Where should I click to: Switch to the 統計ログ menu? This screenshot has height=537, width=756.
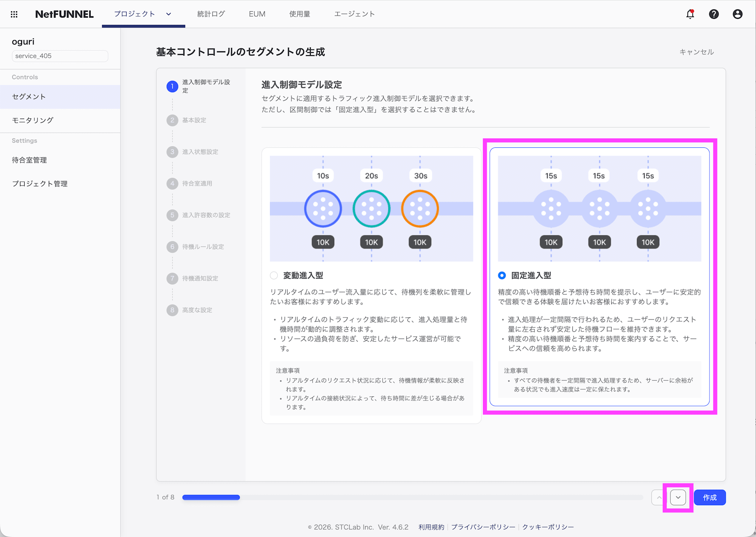(x=211, y=14)
